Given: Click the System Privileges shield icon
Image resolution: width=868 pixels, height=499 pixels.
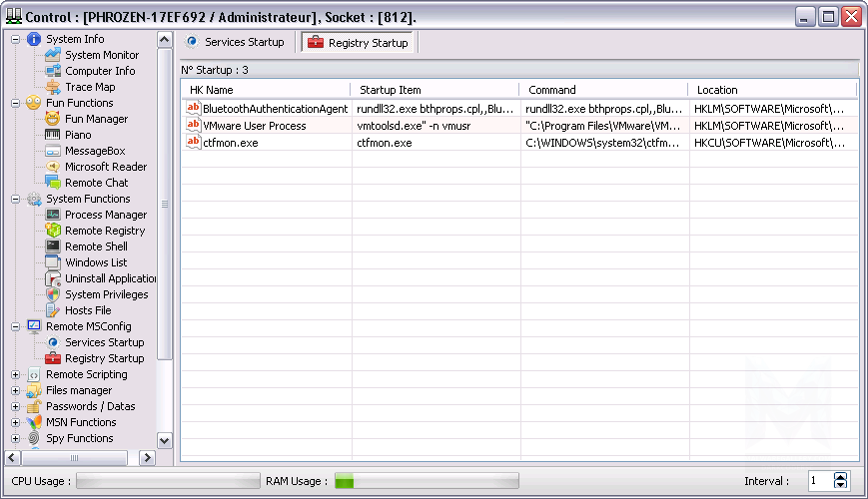Looking at the screenshot, I should click(53, 294).
